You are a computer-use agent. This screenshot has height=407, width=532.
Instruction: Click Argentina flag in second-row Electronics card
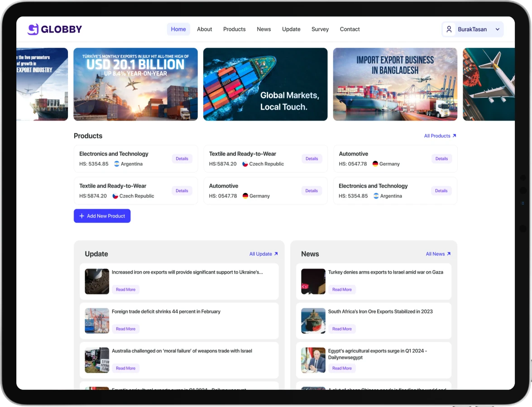tap(376, 196)
